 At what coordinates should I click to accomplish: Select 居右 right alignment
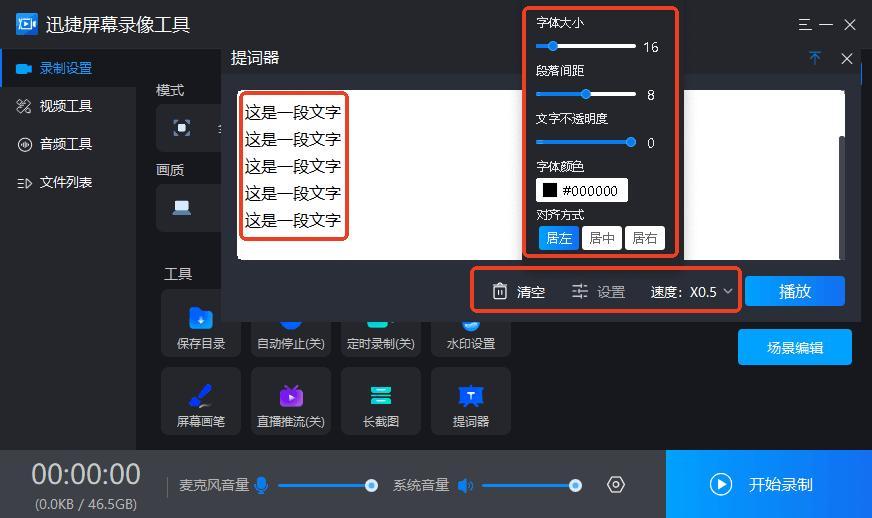tap(645, 238)
